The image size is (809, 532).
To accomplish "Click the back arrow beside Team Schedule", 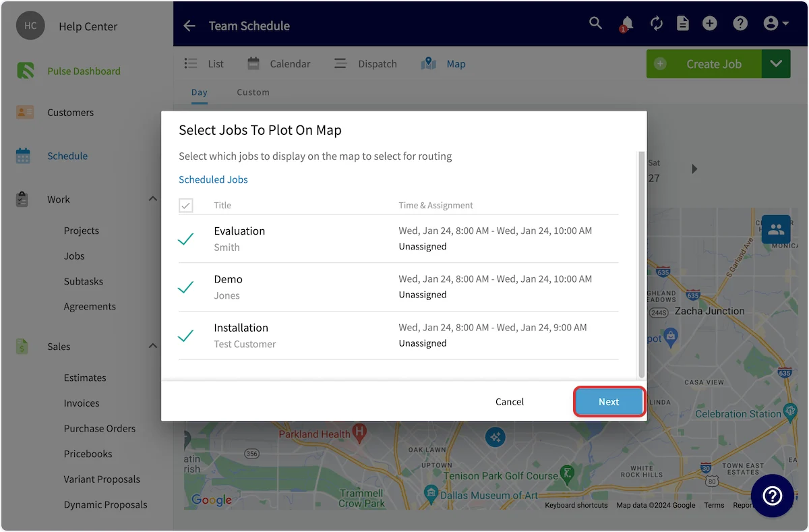I will pos(189,26).
